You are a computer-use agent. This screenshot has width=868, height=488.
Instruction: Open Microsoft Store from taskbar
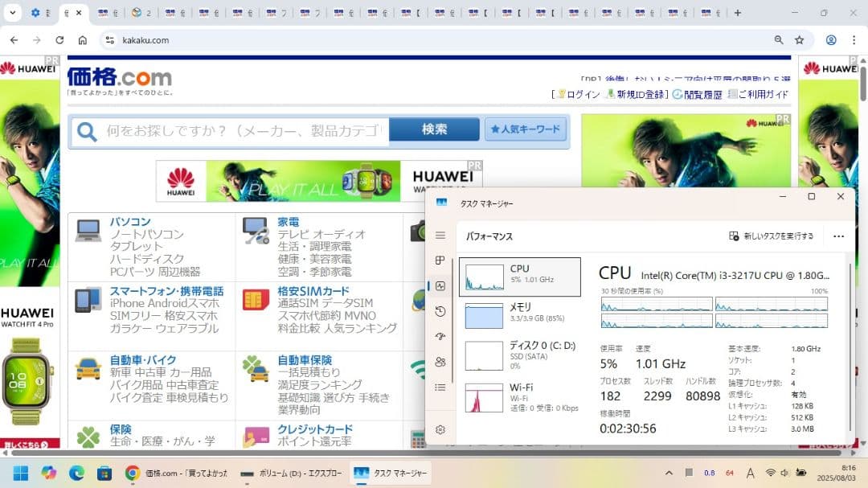click(x=104, y=473)
